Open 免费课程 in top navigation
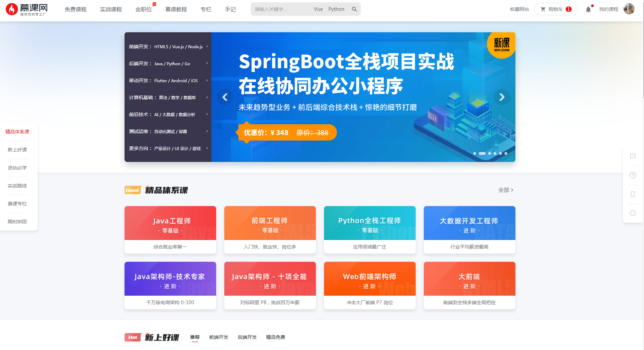This screenshot has width=644, height=350. pos(76,10)
